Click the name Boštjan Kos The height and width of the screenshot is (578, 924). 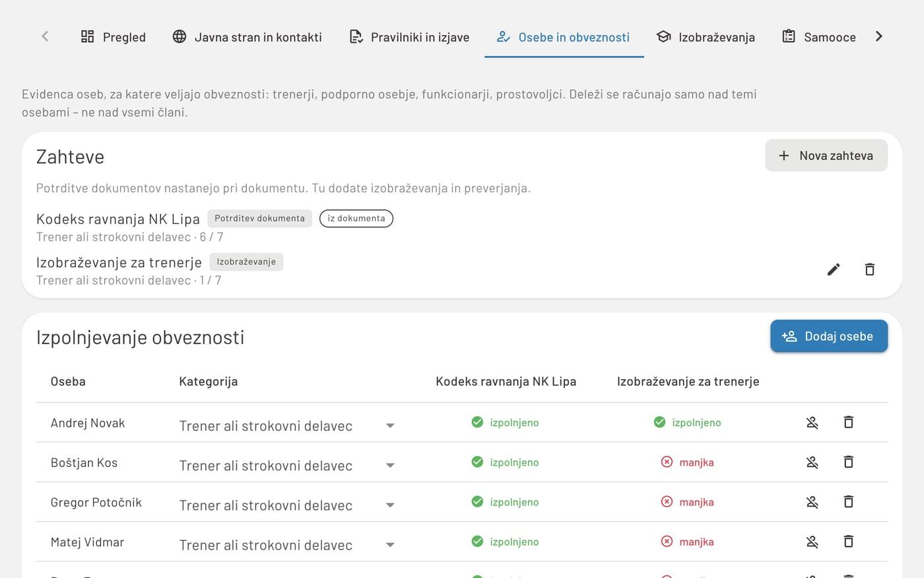(84, 462)
